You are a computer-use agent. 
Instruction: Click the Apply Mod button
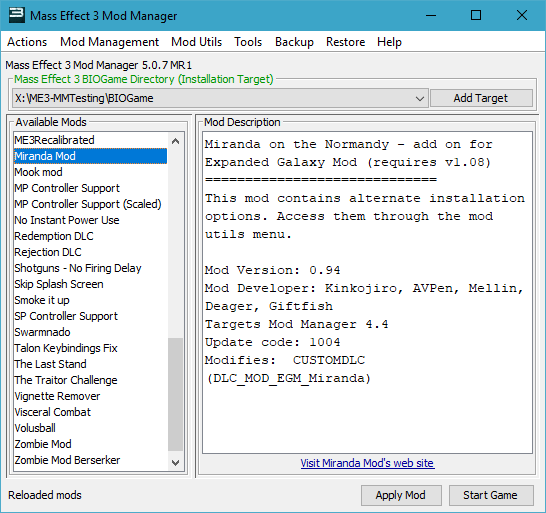(401, 495)
